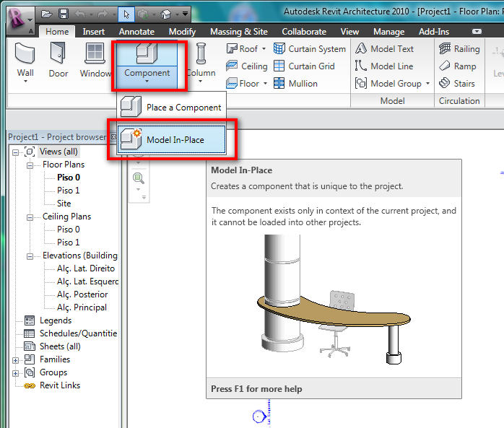Open the Floor dropdown arrow
This screenshot has height=428, width=504.
[265, 84]
